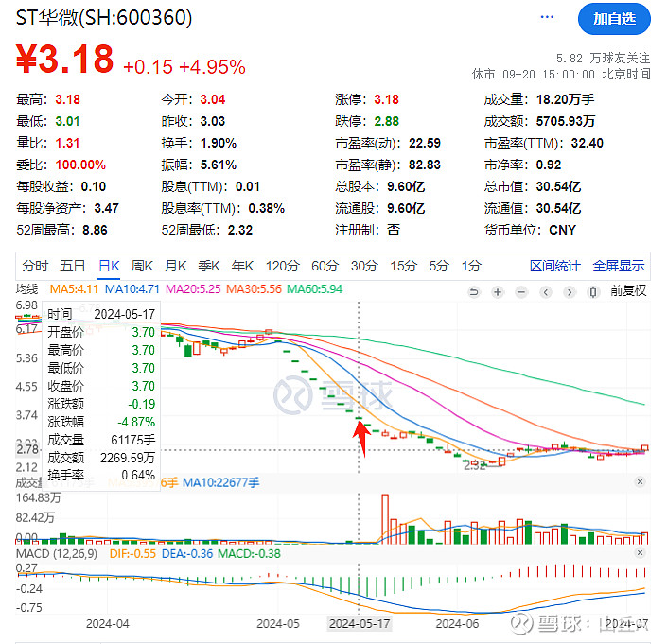Click the reset/undo chart icon

(x=473, y=292)
